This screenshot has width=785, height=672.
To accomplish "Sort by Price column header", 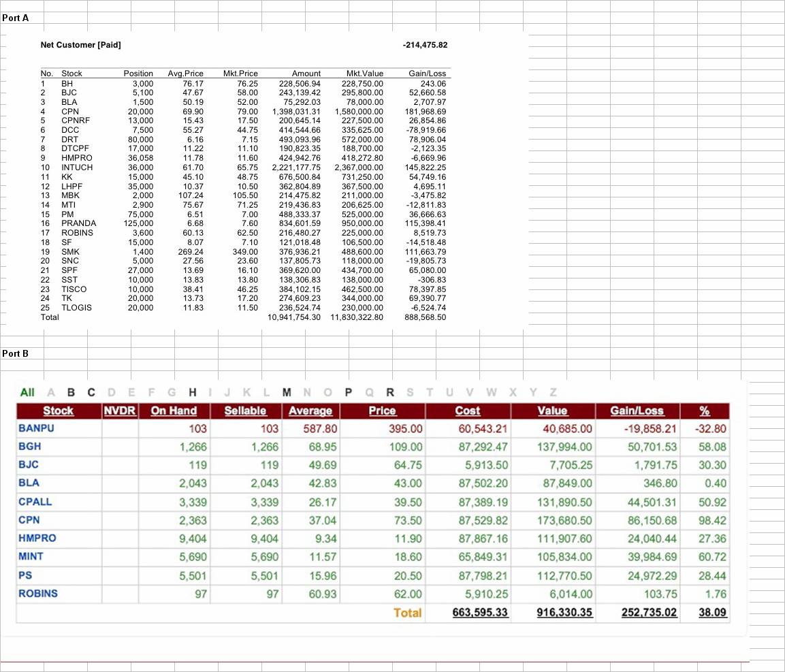I will pyautogui.click(x=382, y=411).
